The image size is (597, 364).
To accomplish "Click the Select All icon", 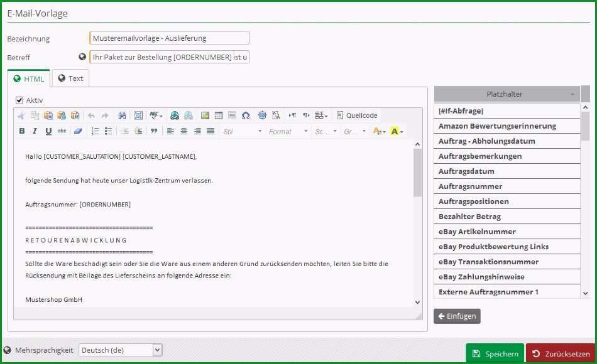I will (138, 115).
